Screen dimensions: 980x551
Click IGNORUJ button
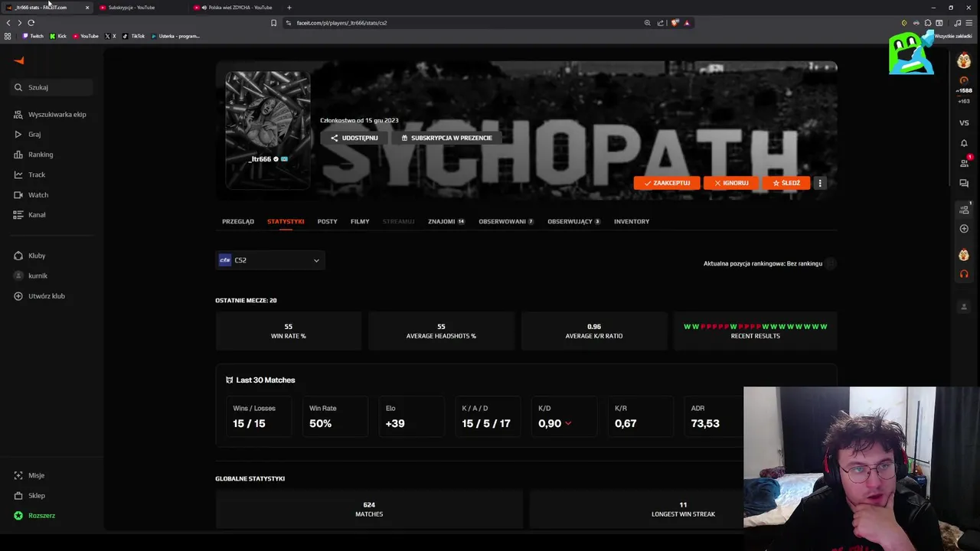731,183
